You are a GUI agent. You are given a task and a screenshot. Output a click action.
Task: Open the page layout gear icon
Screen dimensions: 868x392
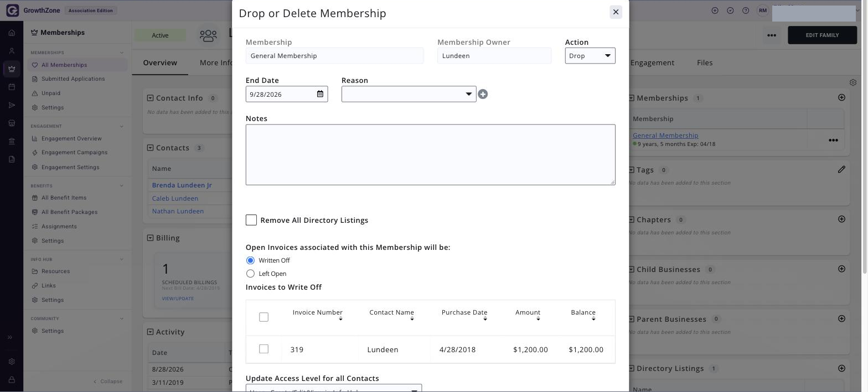click(853, 82)
